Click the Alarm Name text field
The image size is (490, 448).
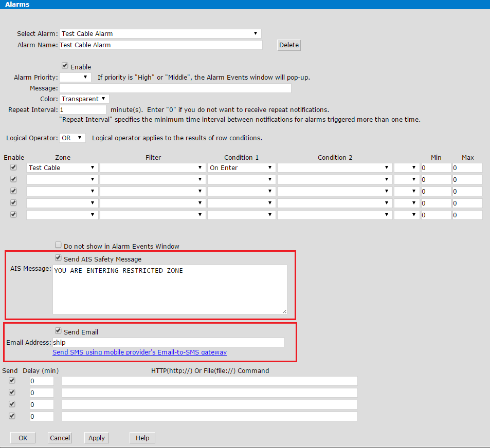coord(160,45)
